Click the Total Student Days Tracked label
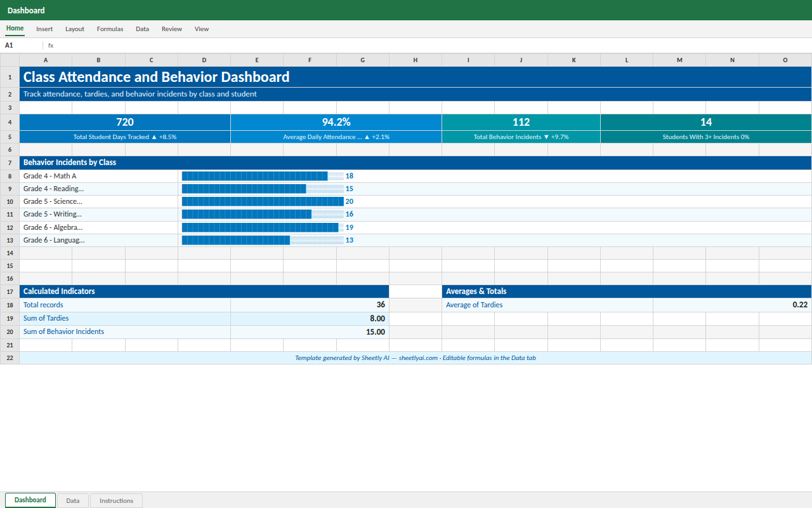The width and height of the screenshot is (812, 508). click(x=125, y=137)
